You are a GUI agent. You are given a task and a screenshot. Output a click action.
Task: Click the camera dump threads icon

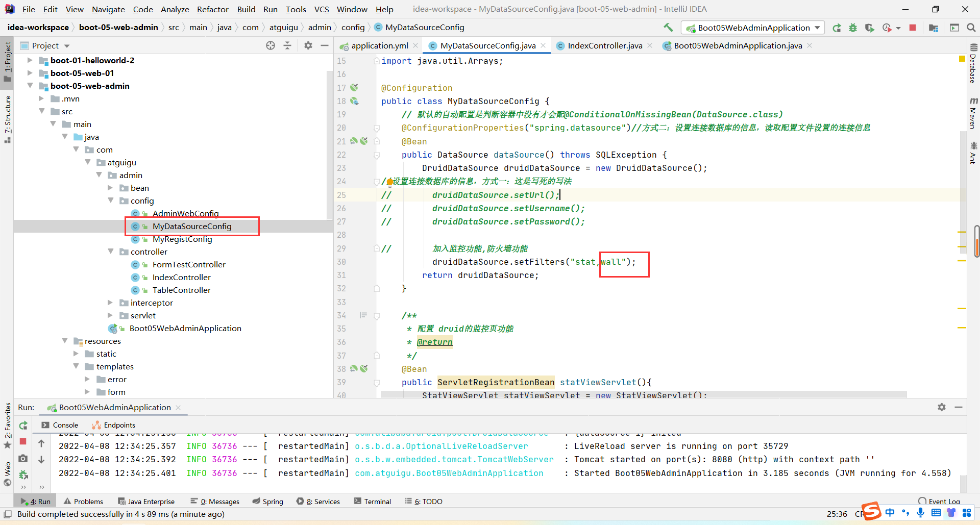[23, 459]
